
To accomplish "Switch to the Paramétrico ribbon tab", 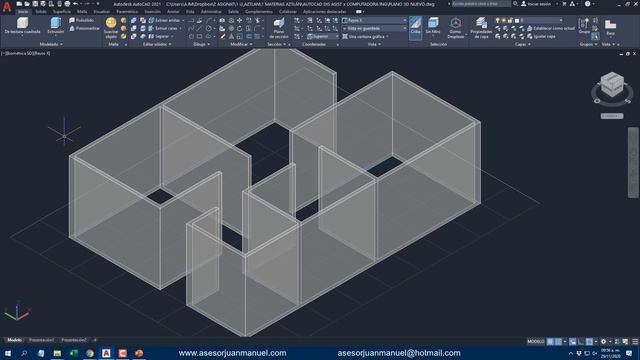I will click(127, 11).
